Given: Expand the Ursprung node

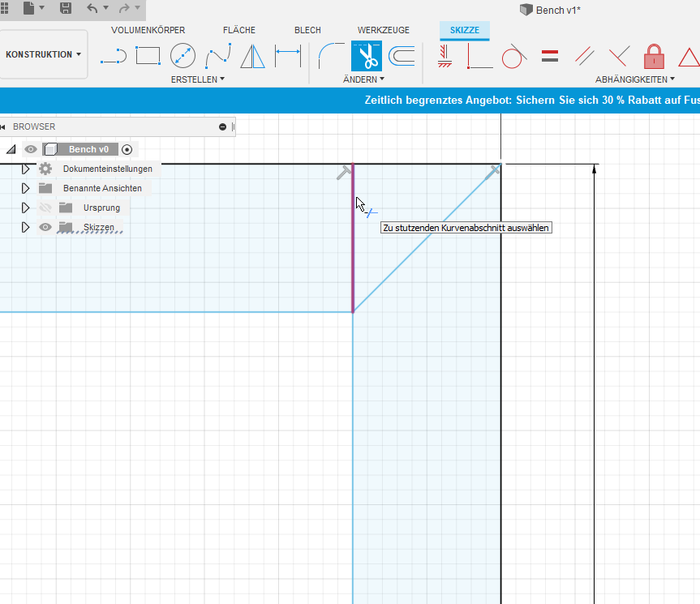Looking at the screenshot, I should coord(25,208).
